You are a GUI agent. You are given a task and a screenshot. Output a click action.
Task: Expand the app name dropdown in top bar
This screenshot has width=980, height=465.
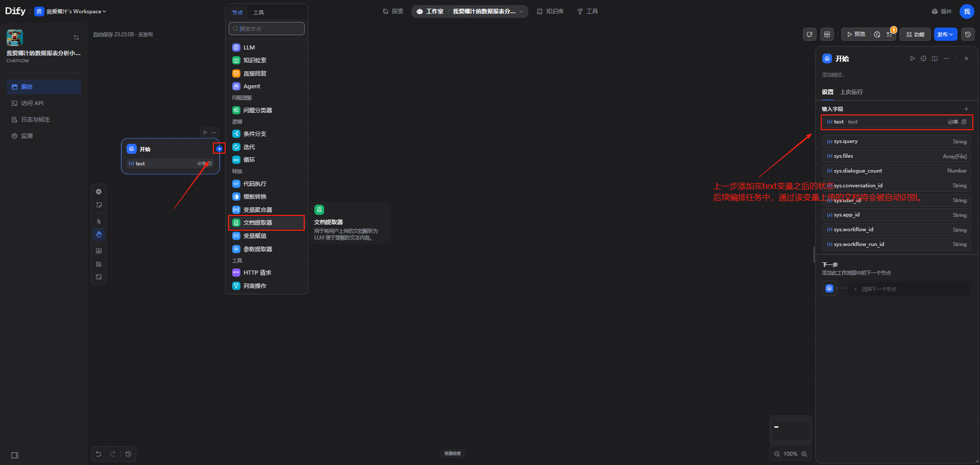(x=521, y=11)
